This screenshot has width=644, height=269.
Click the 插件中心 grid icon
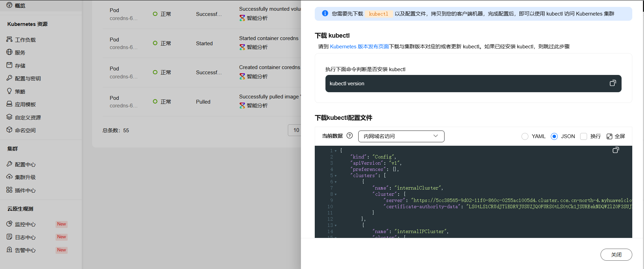(9, 190)
